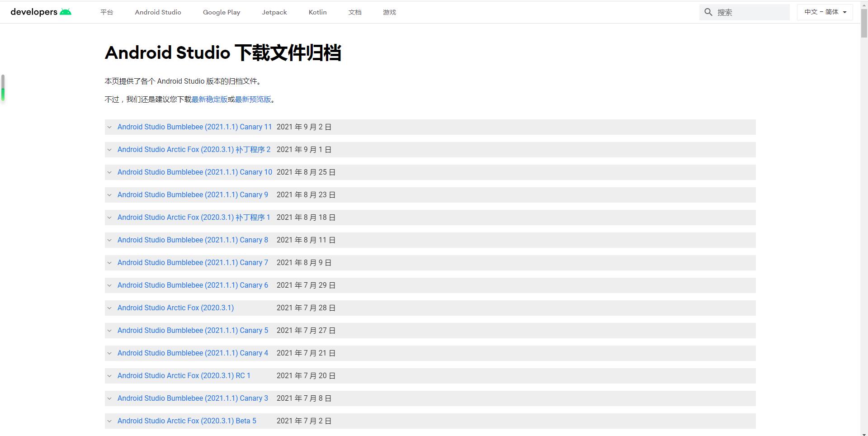This screenshot has width=868, height=436.
Task: Open the 平台 menu
Action: pos(107,12)
